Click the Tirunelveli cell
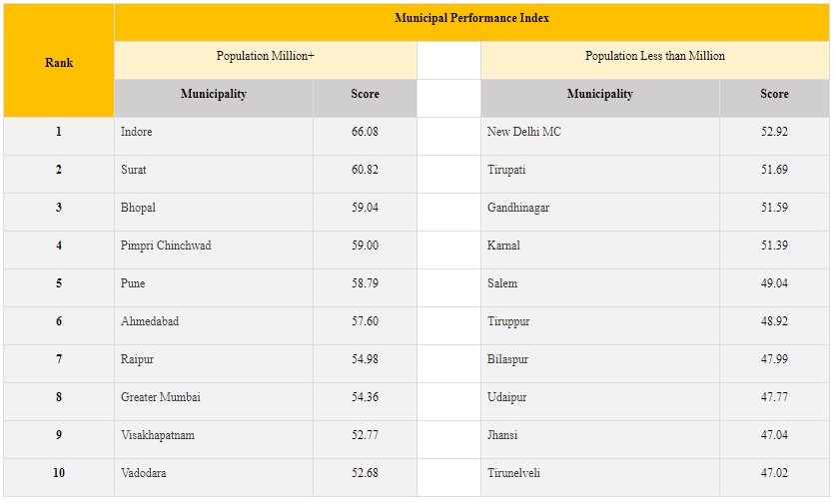 pyautogui.click(x=600, y=477)
